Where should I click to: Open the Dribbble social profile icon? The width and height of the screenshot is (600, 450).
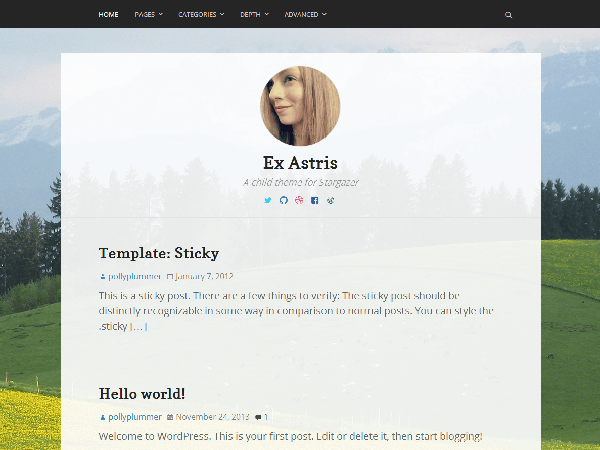click(x=299, y=200)
